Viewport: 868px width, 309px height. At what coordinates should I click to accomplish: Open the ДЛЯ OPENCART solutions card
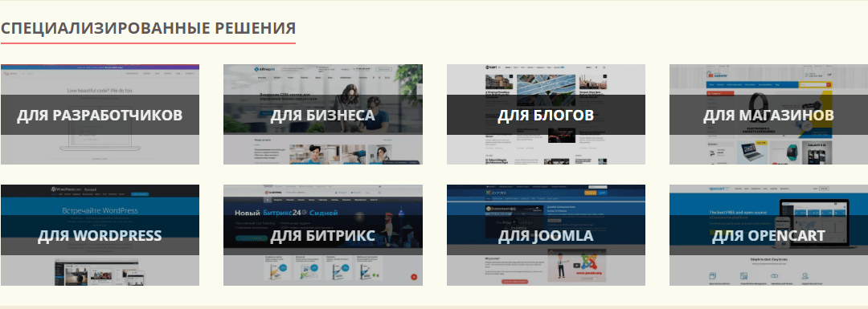[768, 235]
